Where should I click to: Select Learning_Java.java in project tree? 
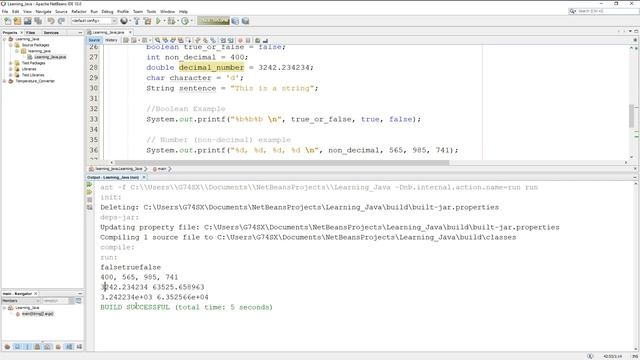click(50, 57)
